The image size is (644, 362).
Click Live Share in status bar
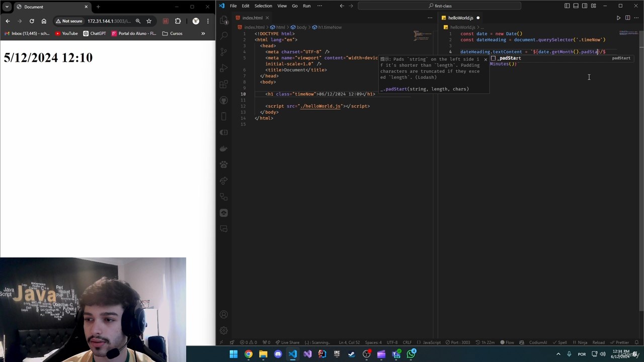click(x=287, y=342)
